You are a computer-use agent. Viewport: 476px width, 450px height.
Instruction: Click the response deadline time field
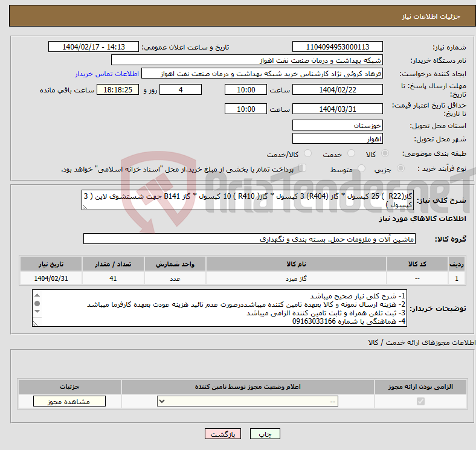coord(246,89)
